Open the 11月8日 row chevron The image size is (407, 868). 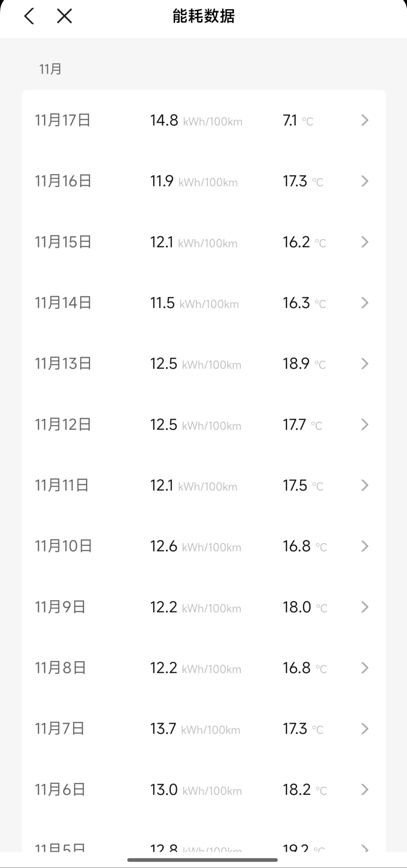(365, 668)
